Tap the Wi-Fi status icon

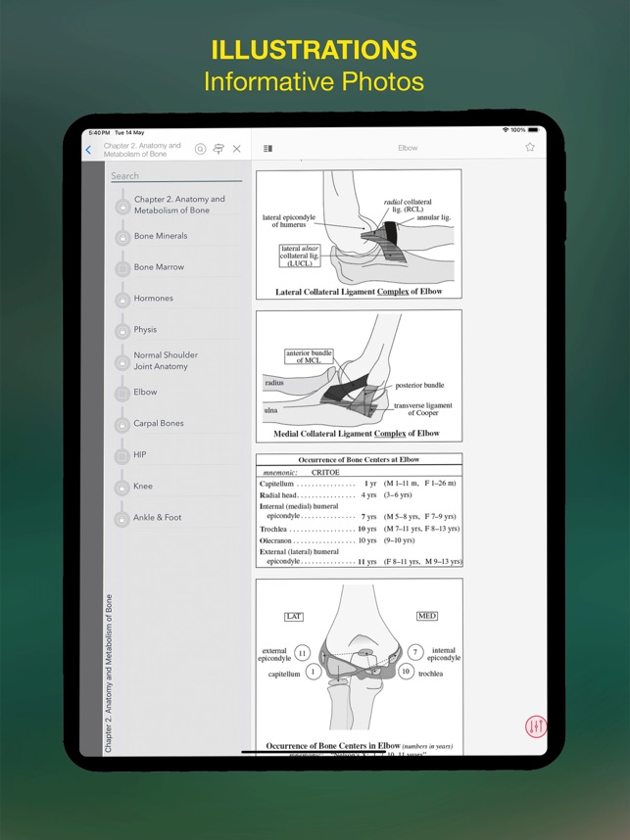pyautogui.click(x=505, y=130)
